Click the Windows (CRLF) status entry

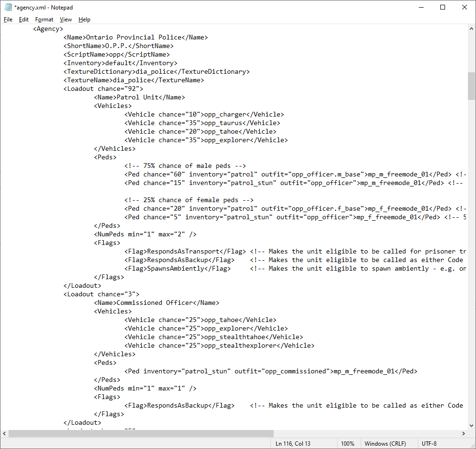(x=385, y=444)
